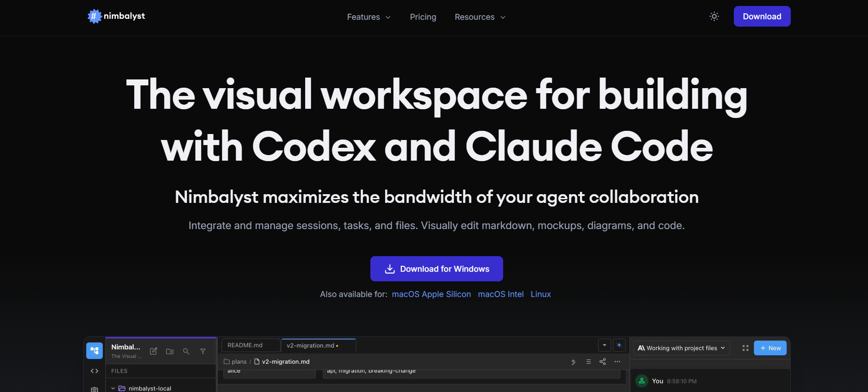Choose the macOS Intel download link
The width and height of the screenshot is (868, 392).
click(x=500, y=294)
